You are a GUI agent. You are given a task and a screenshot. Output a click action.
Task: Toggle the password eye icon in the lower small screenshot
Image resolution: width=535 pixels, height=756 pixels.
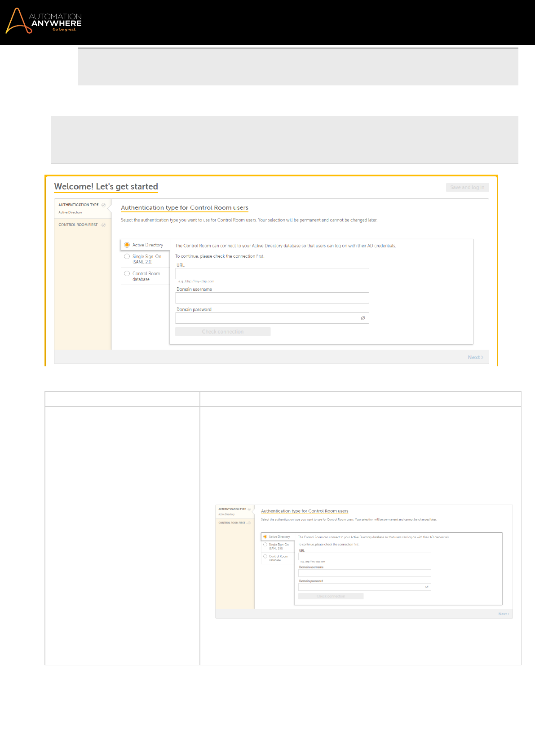click(427, 587)
